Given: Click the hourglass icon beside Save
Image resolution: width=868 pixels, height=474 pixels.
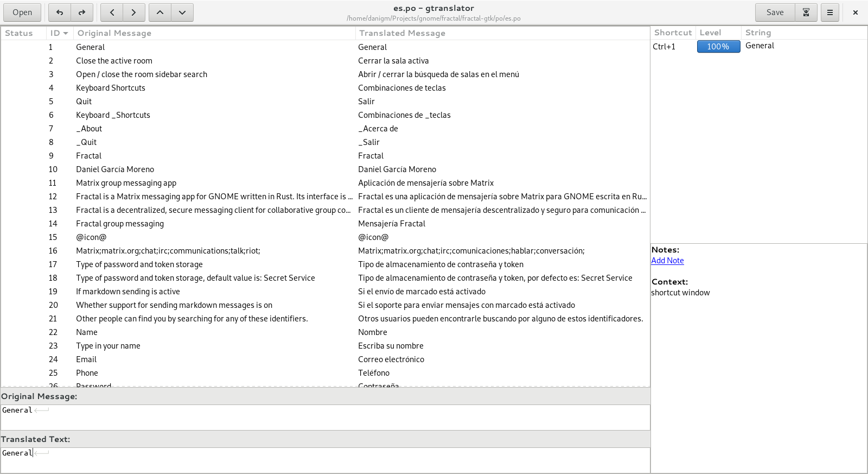Looking at the screenshot, I should 806,12.
